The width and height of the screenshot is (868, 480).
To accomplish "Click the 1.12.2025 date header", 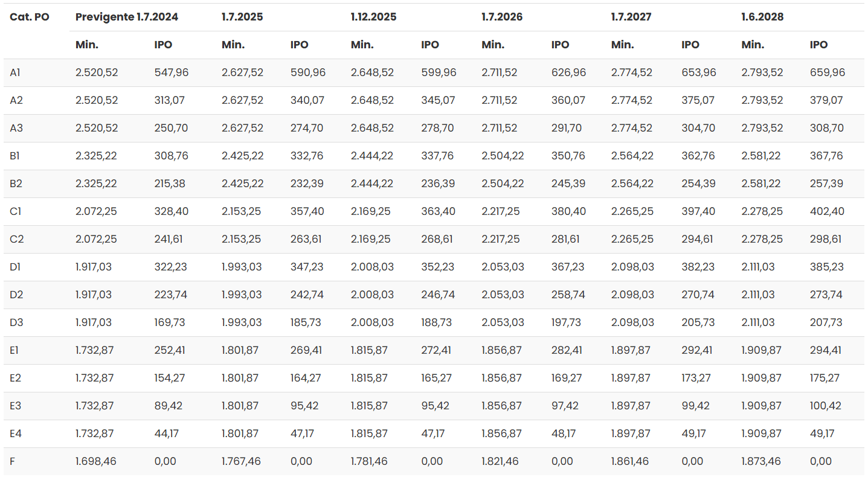I will [x=374, y=17].
